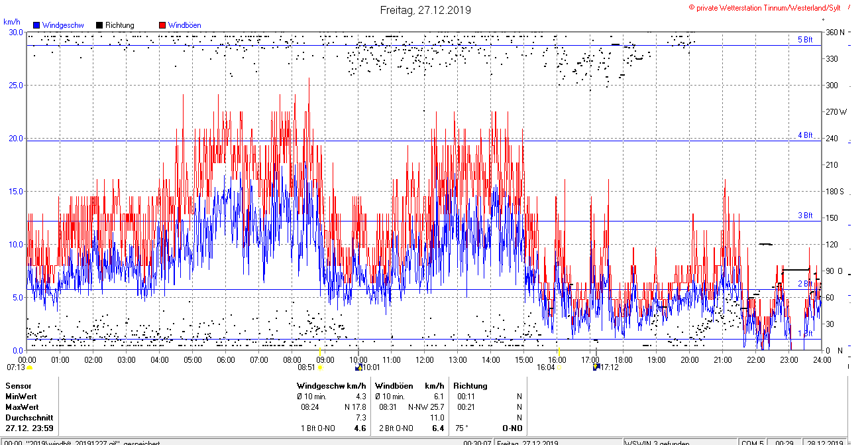Click the 00:21 direction maximum time
This screenshot has height=445, width=868.
pos(466,407)
